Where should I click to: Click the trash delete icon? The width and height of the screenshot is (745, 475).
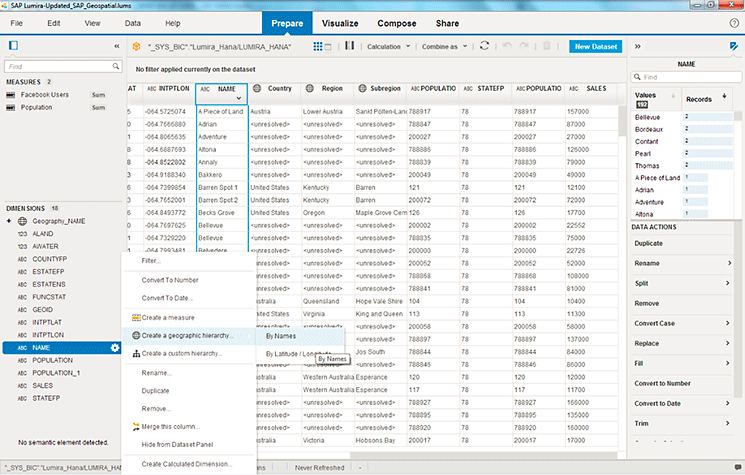[546, 46]
